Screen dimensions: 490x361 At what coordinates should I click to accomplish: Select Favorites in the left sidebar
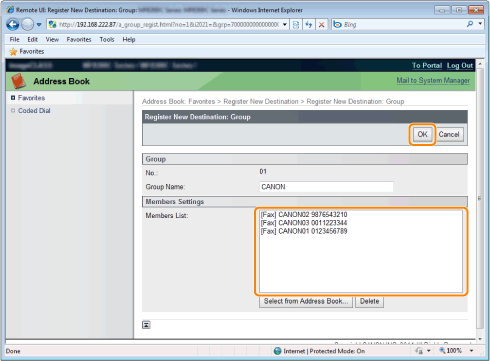point(31,98)
